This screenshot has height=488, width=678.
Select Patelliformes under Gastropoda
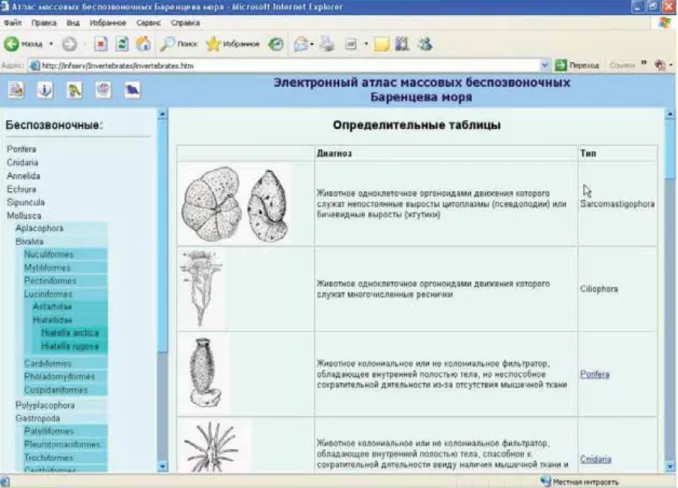49,431
